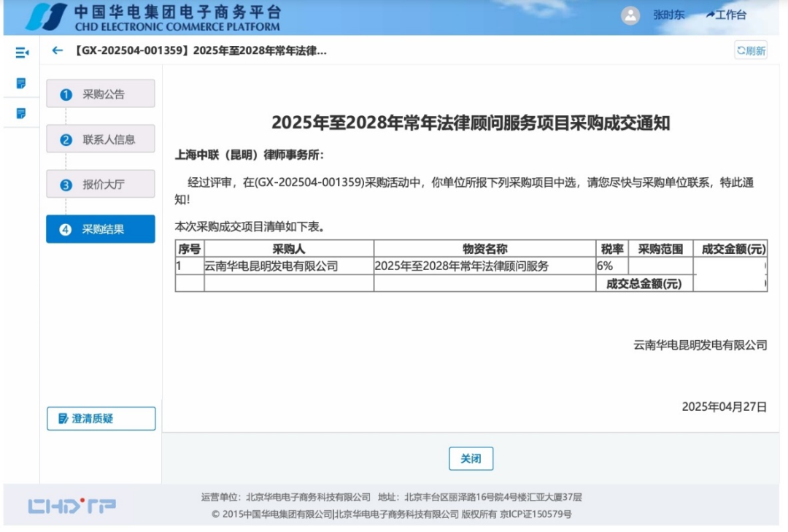Click the CHD platform logo icon
This screenshot has height=532, width=788.
click(x=46, y=16)
